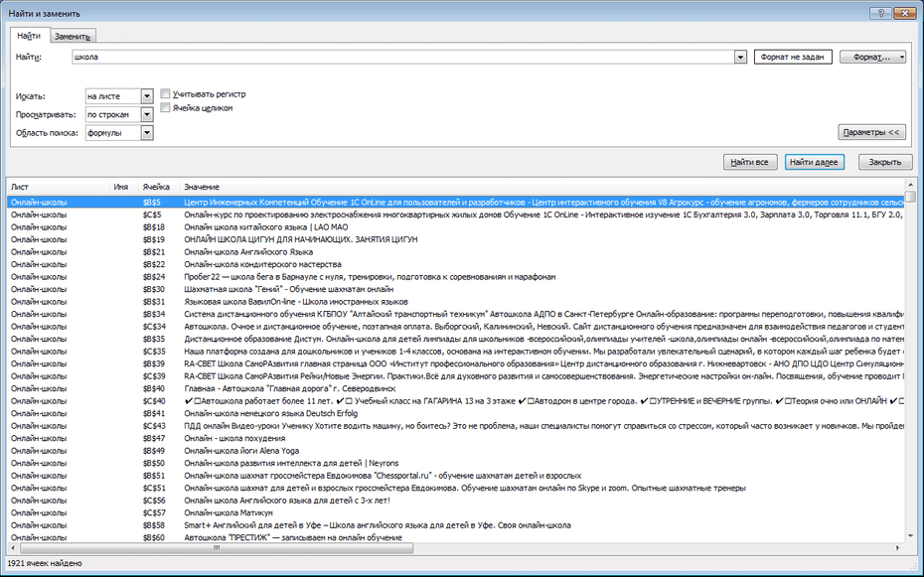
Task: Select the result row for cell $C$34
Action: (455, 326)
